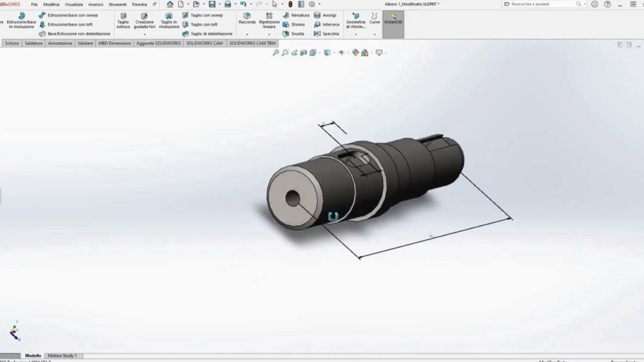The height and width of the screenshot is (362, 644).
Task: Click Zoom to Area icon in view toolbar
Action: click(x=285, y=52)
